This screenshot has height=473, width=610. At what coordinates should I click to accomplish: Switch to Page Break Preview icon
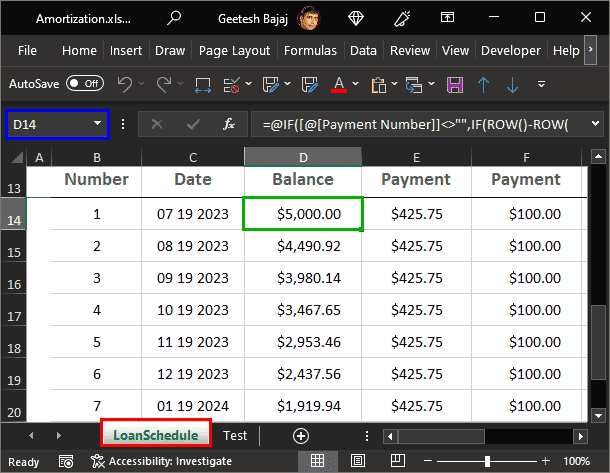[398, 461]
